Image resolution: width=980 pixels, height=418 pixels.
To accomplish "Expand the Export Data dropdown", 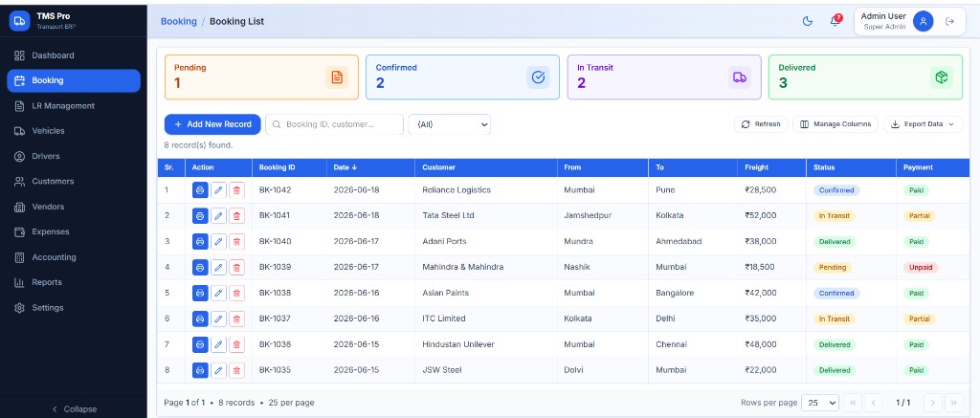I will coord(923,124).
